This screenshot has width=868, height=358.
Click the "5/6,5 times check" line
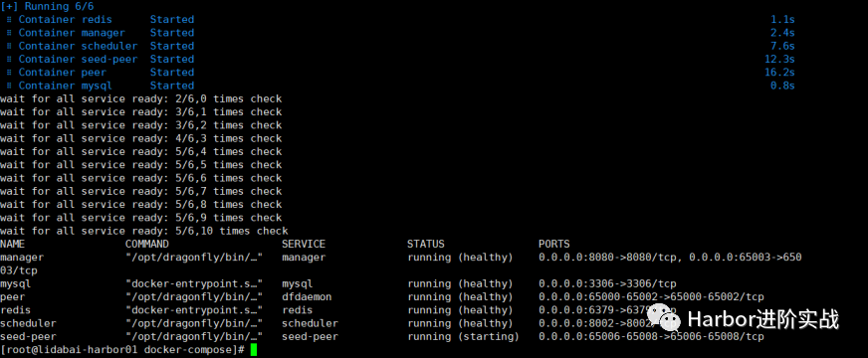(x=141, y=165)
